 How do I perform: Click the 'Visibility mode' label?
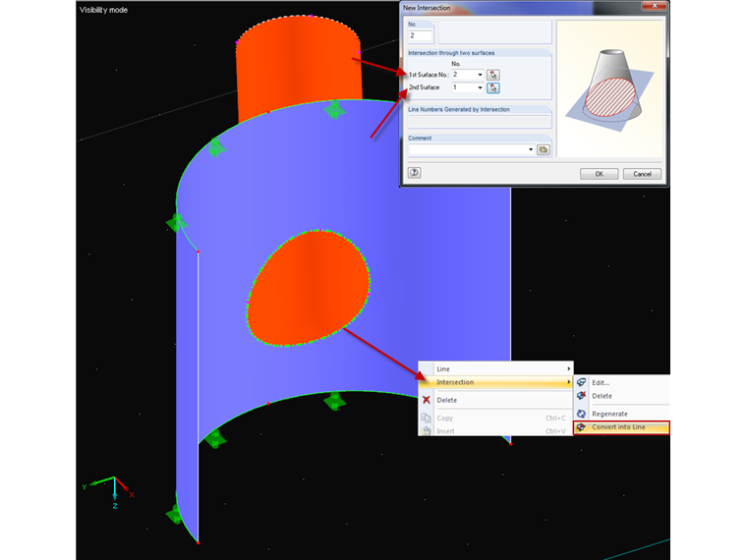tap(103, 10)
